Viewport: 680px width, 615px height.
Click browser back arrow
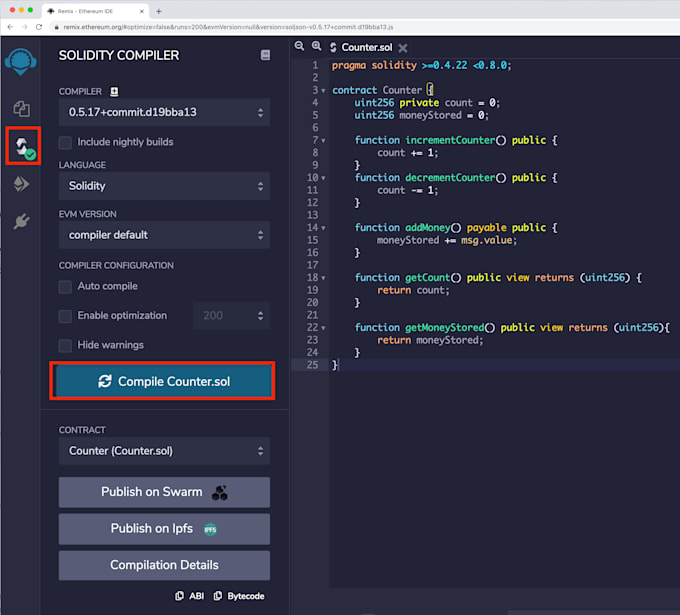10,27
